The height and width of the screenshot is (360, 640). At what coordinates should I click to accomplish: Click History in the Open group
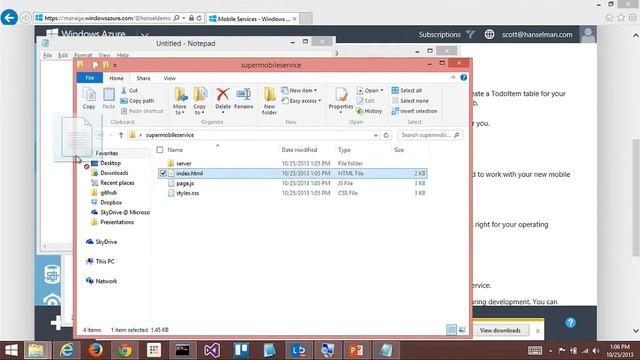[x=369, y=111]
